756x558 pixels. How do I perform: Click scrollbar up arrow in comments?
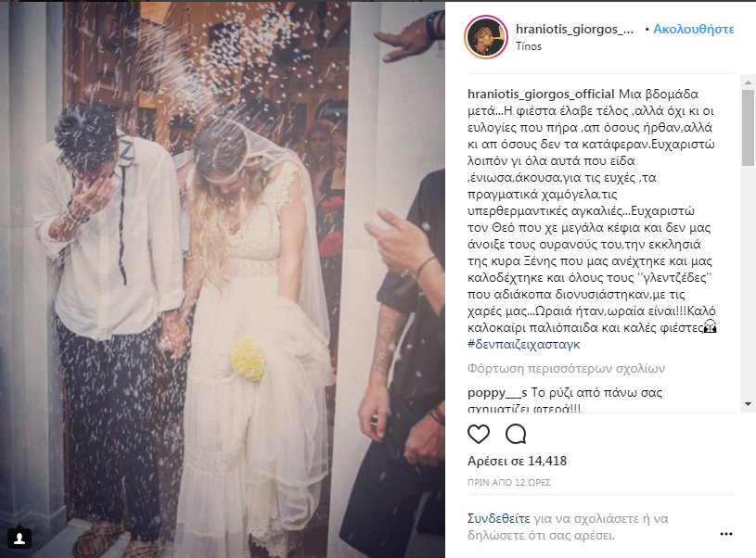click(748, 82)
